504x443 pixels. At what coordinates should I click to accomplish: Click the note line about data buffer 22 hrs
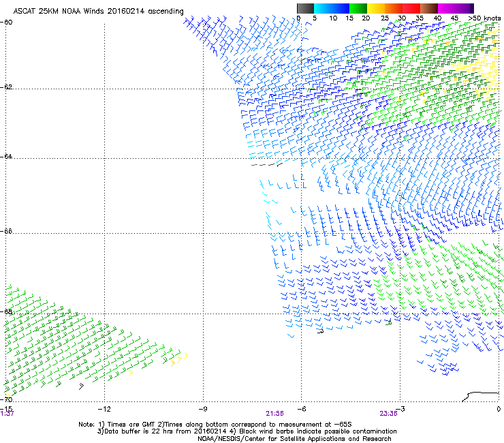(247, 431)
